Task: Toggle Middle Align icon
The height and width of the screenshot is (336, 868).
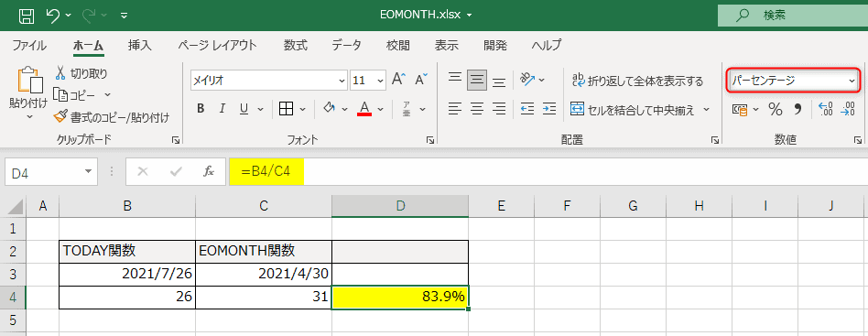Action: (x=477, y=81)
